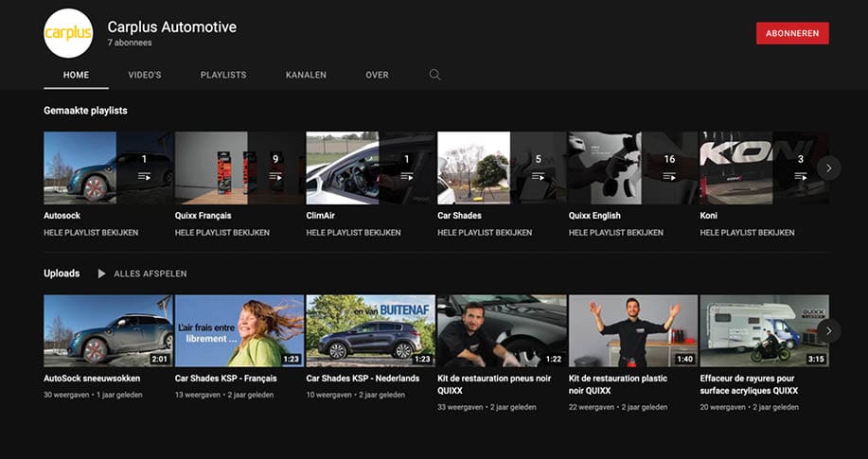868x459 pixels.
Task: Click the 2:01 duration badge
Action: tap(159, 359)
